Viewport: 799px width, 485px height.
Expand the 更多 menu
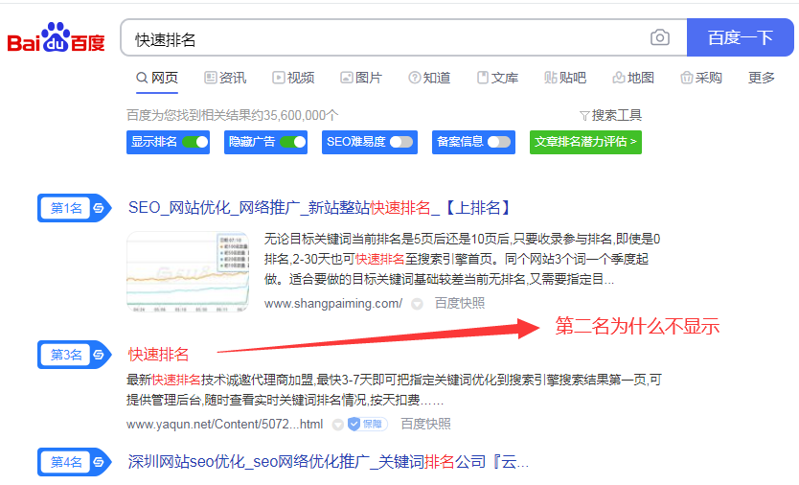pos(761,78)
